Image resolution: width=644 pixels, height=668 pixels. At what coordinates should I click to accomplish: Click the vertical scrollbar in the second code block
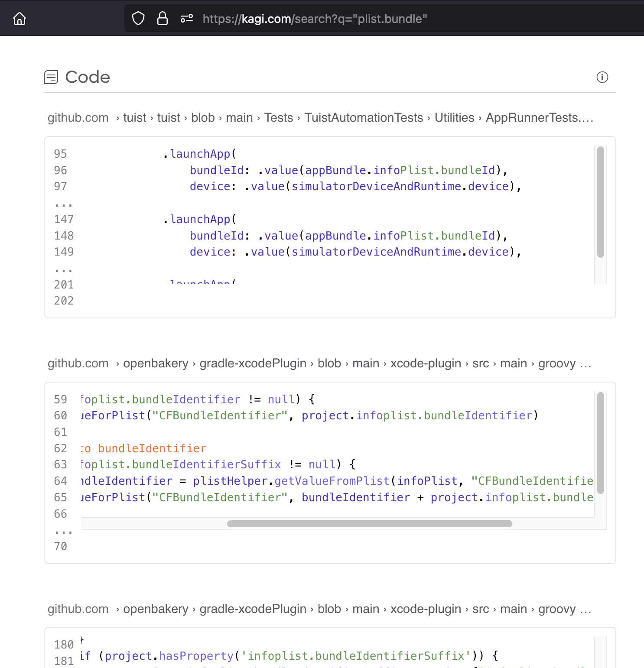pos(600,443)
